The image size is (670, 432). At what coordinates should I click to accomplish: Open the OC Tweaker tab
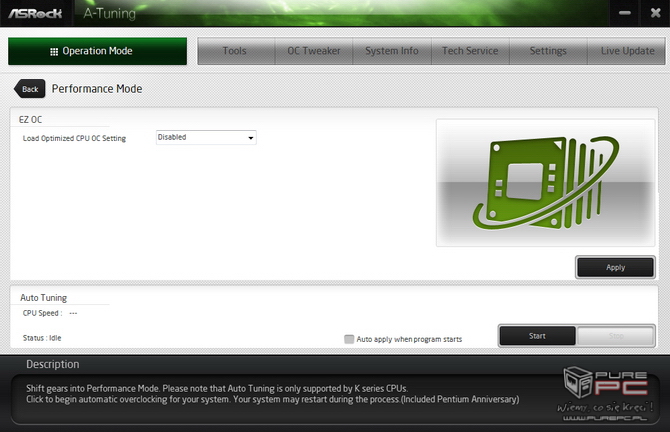coord(314,51)
